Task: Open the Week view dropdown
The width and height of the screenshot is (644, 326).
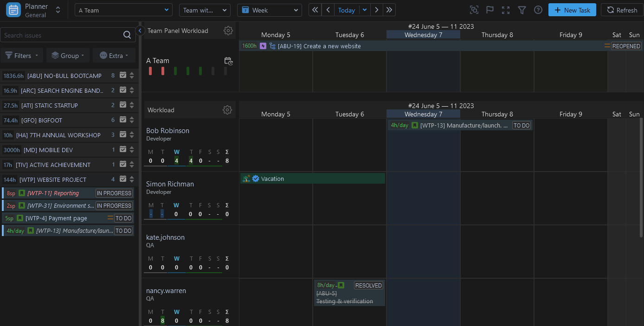Action: (x=269, y=10)
